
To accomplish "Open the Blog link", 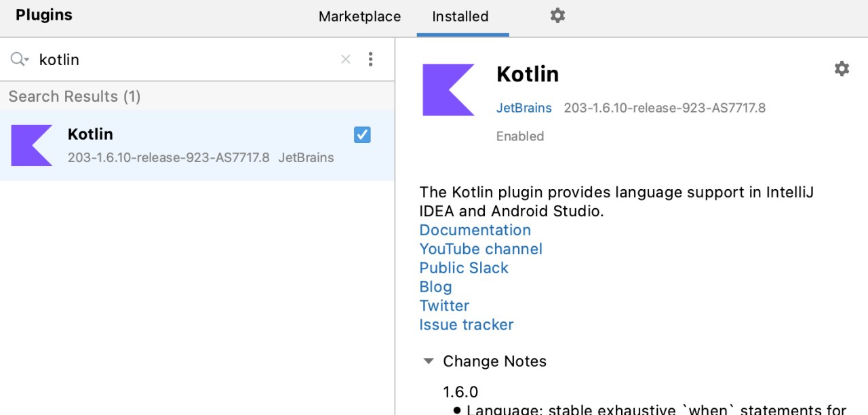I will coord(435,287).
